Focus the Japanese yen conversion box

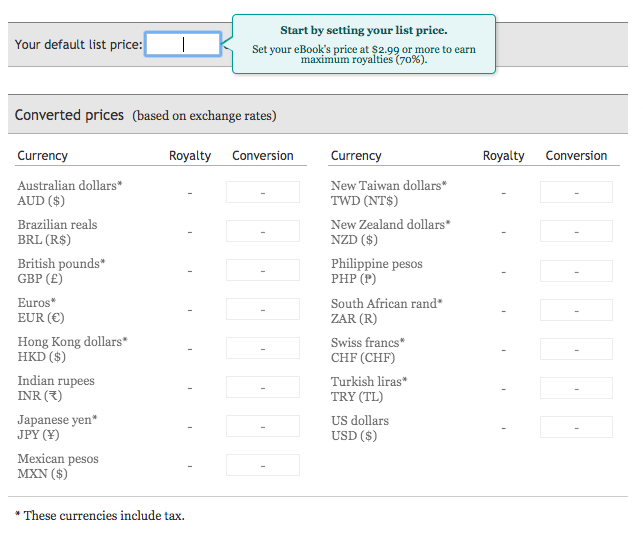click(262, 427)
